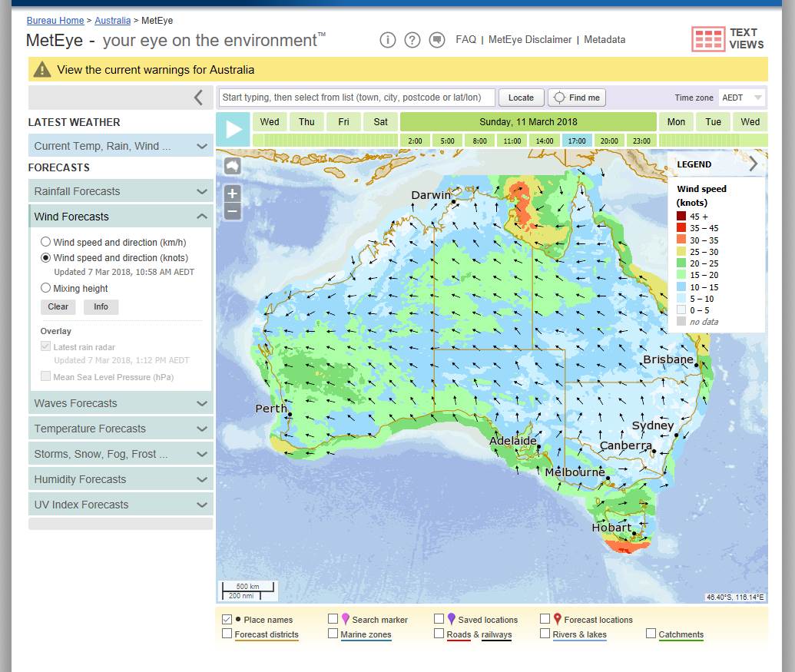Click the feedback speech bubble icon
Screen dimensions: 795x672
point(437,40)
